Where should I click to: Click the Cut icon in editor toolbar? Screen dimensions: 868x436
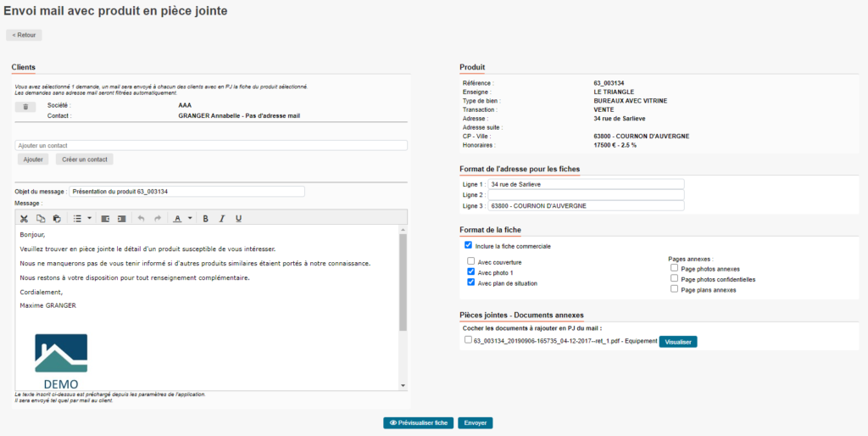[25, 218]
